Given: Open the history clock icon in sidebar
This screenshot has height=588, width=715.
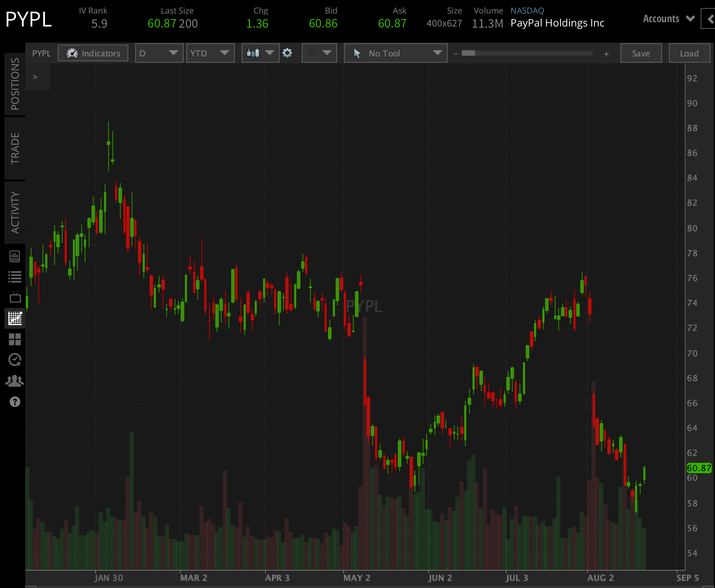Looking at the screenshot, I should click(15, 360).
